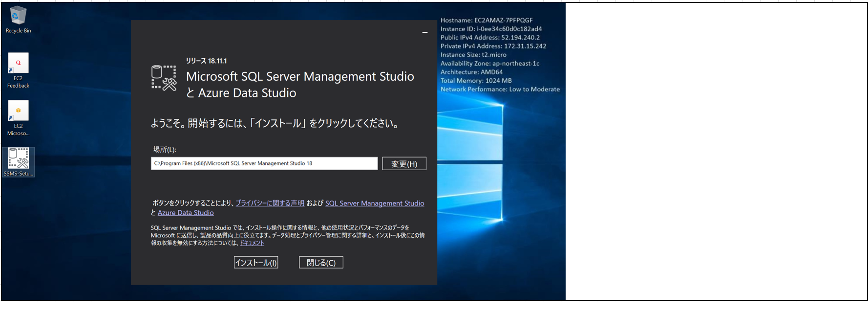Open the SQL Server Management Studio license link
The height and width of the screenshot is (317, 868).
pyautogui.click(x=375, y=203)
